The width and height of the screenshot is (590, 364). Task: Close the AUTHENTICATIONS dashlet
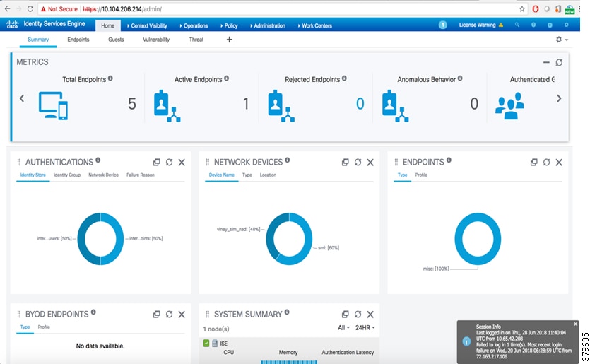pyautogui.click(x=182, y=163)
